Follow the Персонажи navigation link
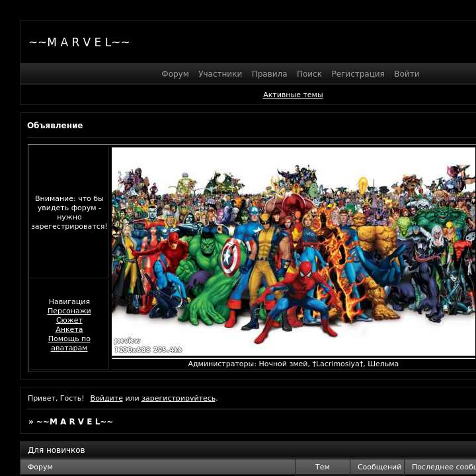 point(69,311)
